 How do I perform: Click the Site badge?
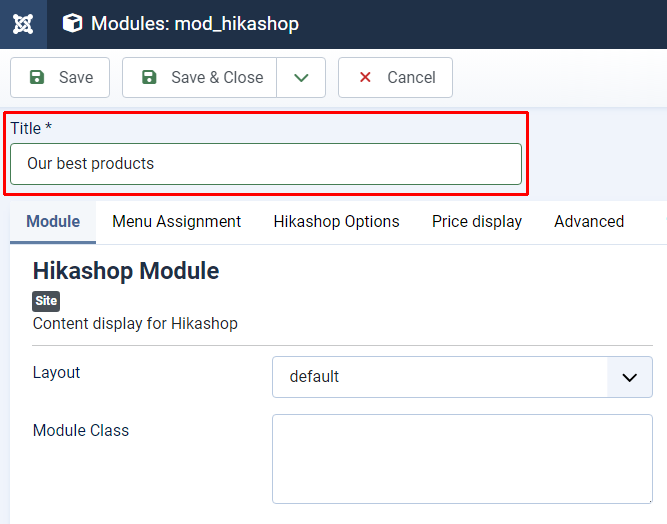pyautogui.click(x=46, y=301)
